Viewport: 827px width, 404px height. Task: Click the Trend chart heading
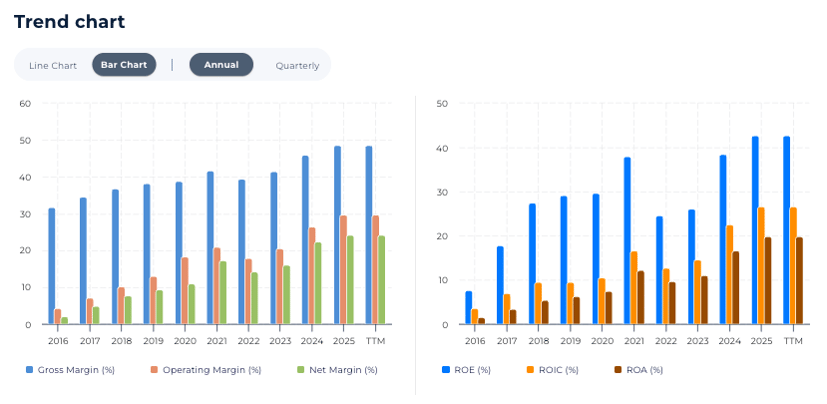[69, 22]
